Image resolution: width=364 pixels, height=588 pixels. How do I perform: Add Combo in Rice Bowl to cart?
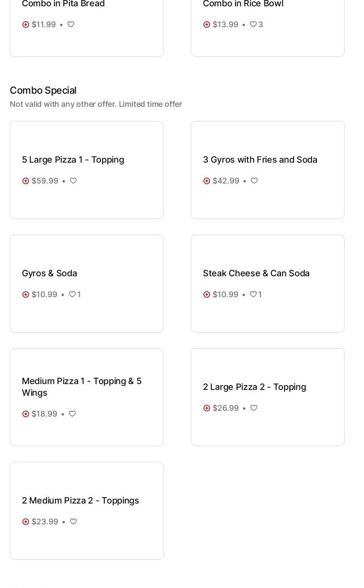(207, 24)
